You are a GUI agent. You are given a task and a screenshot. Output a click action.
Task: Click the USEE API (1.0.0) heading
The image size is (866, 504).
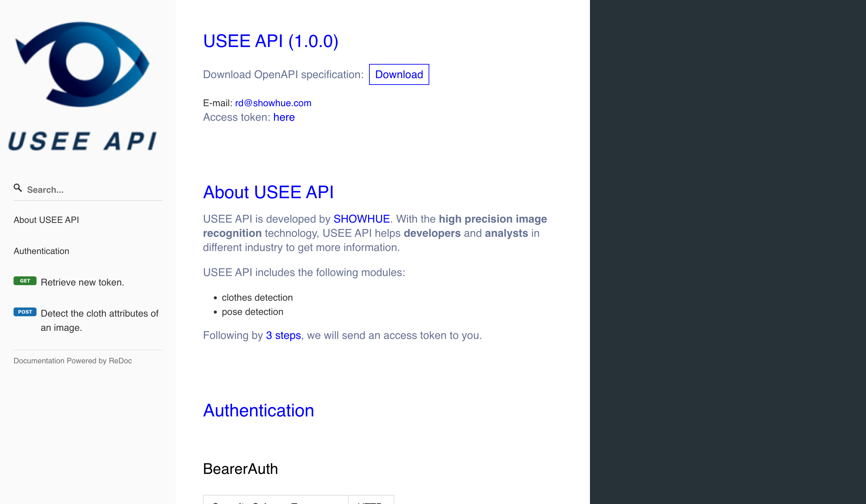pos(271,41)
